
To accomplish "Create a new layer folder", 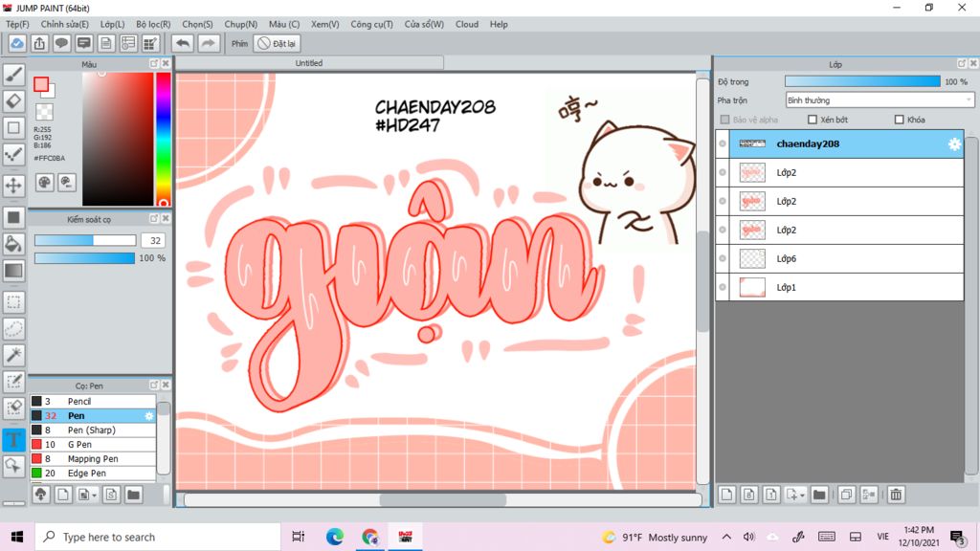I will (819, 495).
